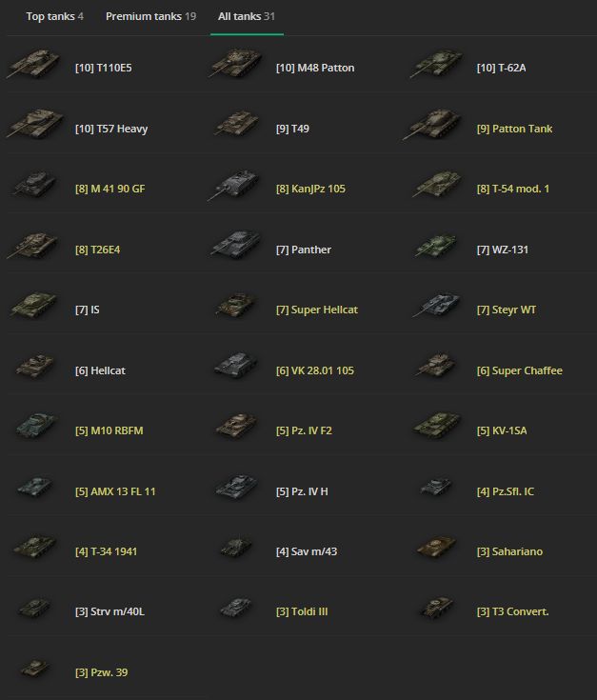Click the Pz.Sfl. IC tank icon
This screenshot has height=700, width=597.
pyautogui.click(x=436, y=487)
